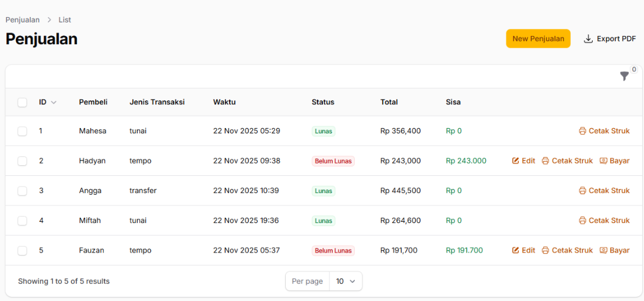Select the checkbox next to Angga
The height and width of the screenshot is (301, 644).
tap(22, 191)
